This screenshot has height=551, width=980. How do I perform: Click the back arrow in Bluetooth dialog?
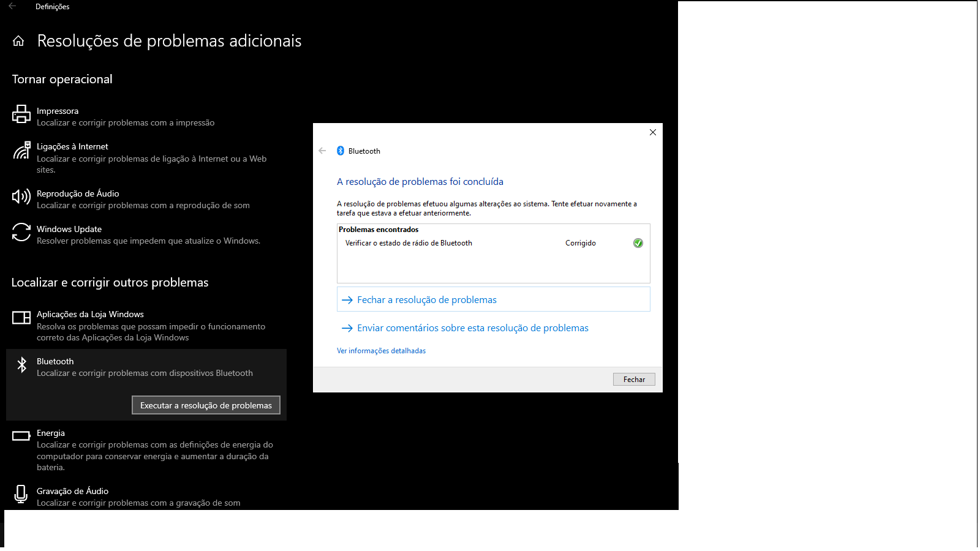322,151
